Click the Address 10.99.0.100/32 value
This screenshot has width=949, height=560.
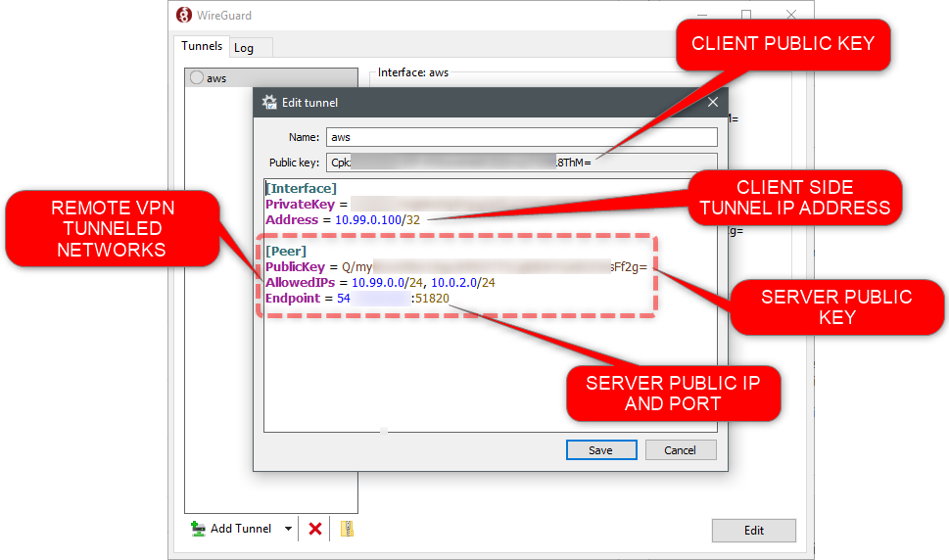point(377,220)
